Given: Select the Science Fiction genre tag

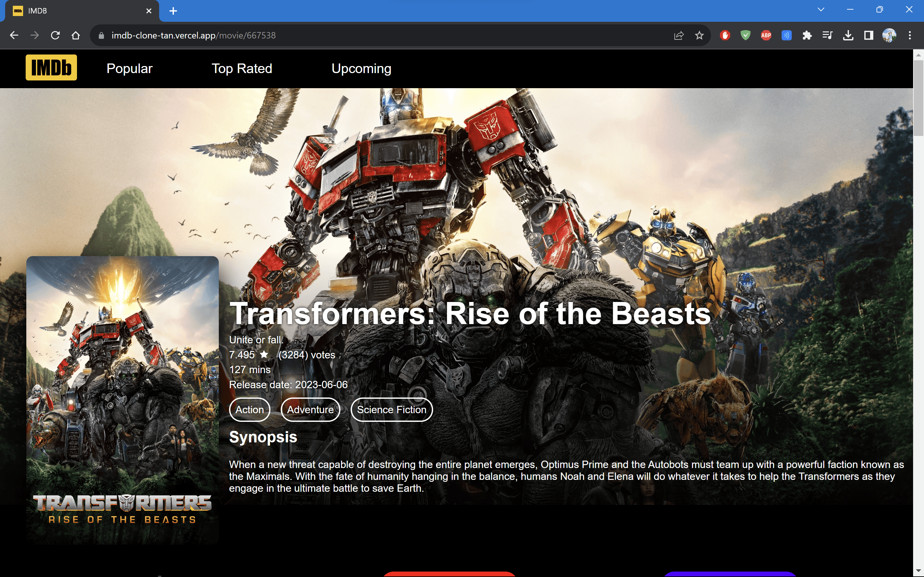Looking at the screenshot, I should click(391, 409).
